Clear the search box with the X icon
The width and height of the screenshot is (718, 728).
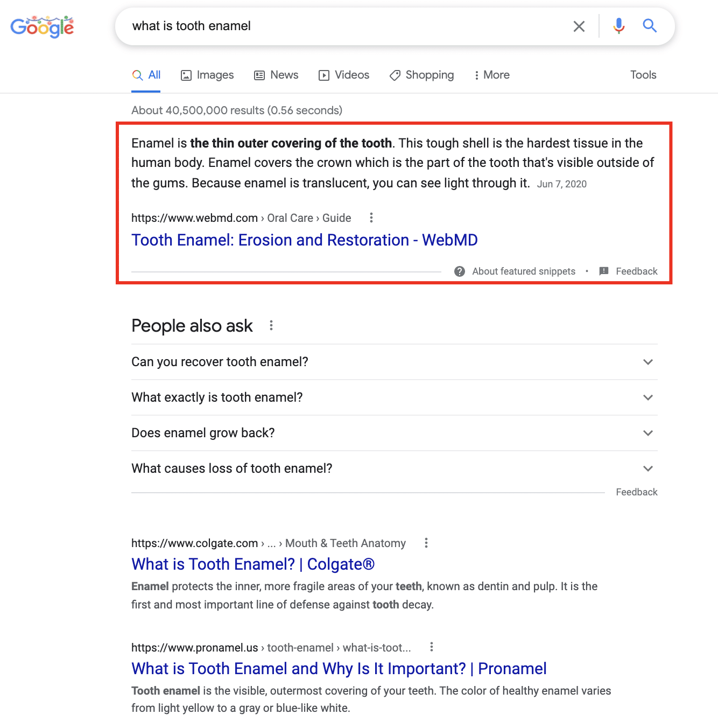click(x=579, y=26)
